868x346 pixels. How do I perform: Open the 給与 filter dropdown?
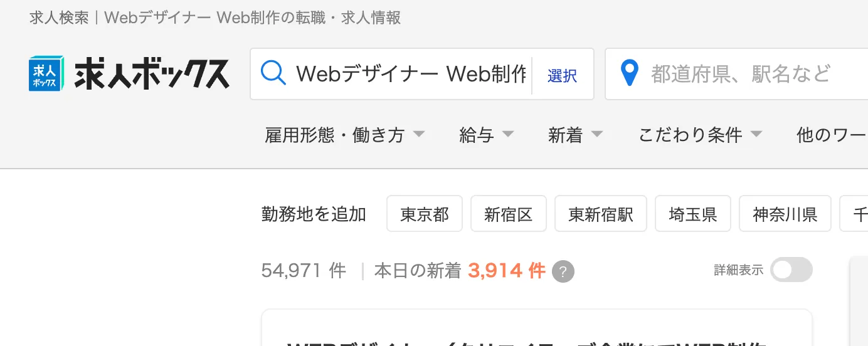(x=487, y=135)
